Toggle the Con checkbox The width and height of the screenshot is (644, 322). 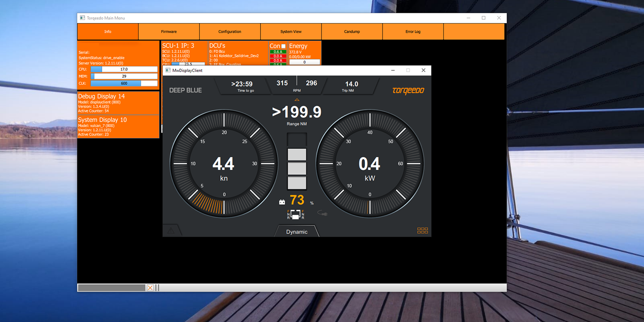(x=283, y=46)
